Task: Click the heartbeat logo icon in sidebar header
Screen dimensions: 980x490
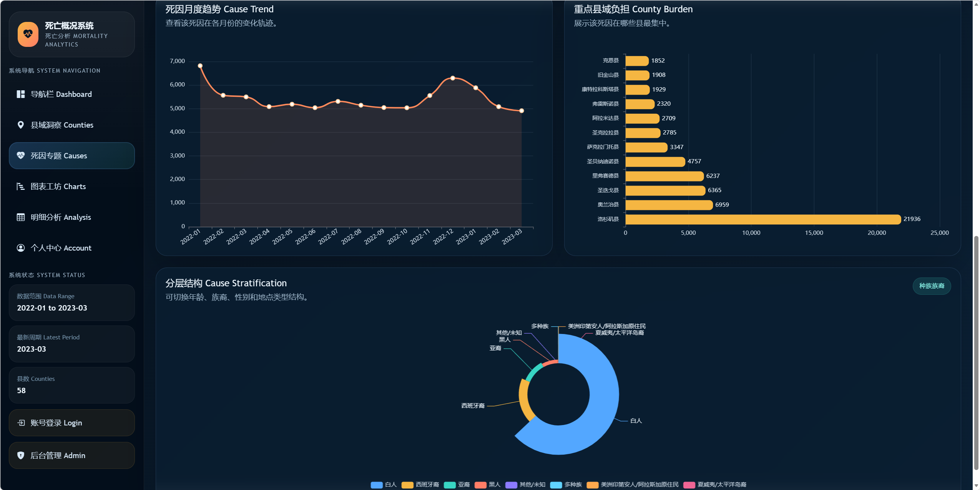Action: pyautogui.click(x=28, y=35)
